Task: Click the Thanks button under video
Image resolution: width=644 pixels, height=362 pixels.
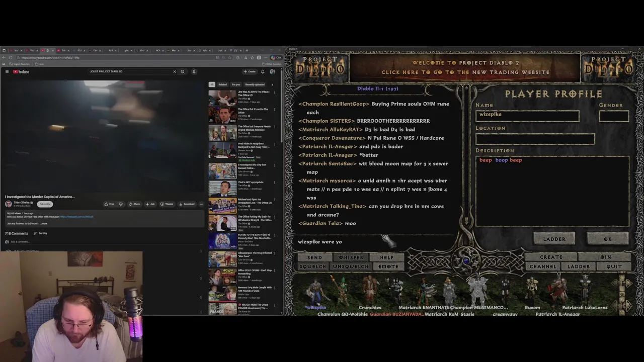Action: click(x=167, y=204)
